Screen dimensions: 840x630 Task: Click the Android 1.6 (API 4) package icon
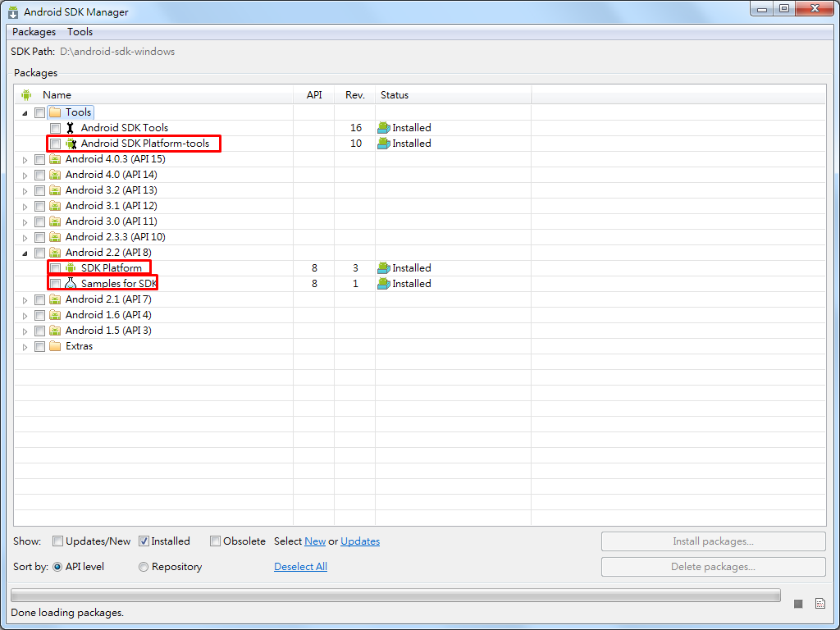coord(55,315)
